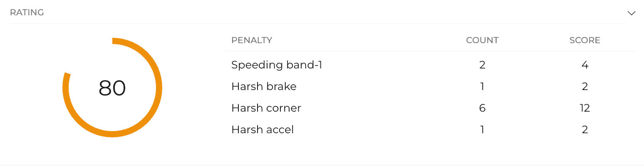Click score value for Harsh accel
Screen dimensions: 644x166
[x=585, y=129]
